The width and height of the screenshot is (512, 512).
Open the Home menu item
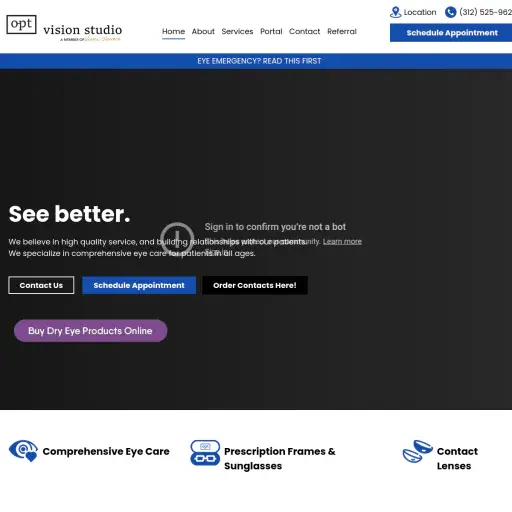click(x=173, y=31)
